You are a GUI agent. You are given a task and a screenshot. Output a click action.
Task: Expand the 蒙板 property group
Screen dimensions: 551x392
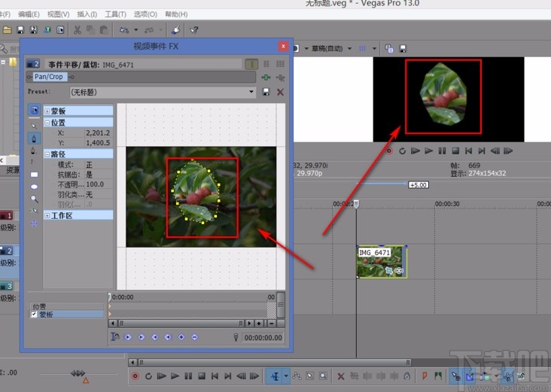click(x=47, y=111)
